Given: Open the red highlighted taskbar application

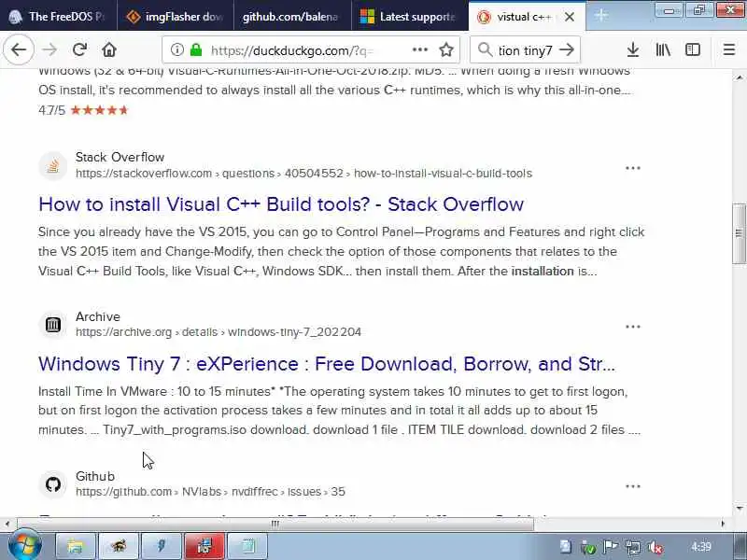Looking at the screenshot, I should click(204, 546).
